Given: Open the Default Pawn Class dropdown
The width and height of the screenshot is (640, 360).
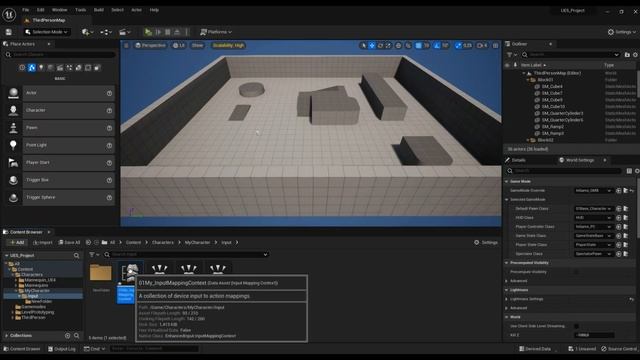Looking at the screenshot, I should tap(593, 209).
